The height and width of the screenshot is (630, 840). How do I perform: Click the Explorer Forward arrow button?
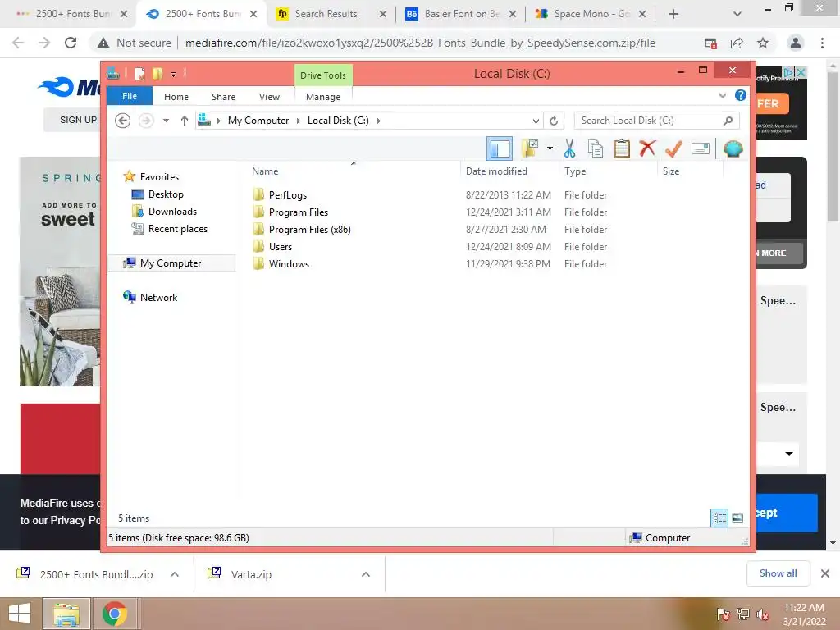(146, 121)
